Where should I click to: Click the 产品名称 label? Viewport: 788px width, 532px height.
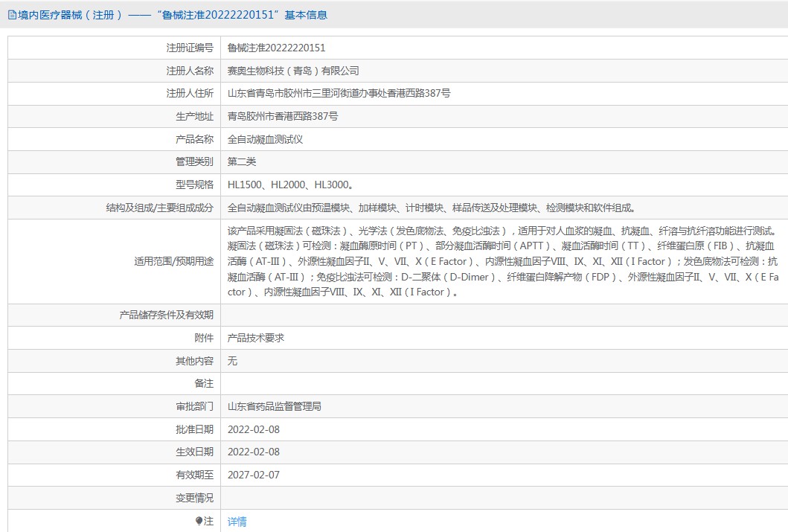194,139
